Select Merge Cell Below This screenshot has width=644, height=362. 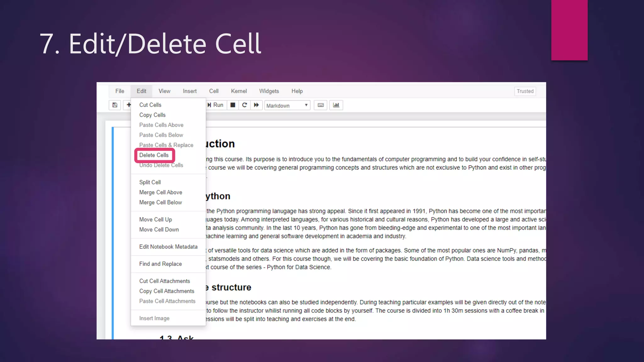168,202
